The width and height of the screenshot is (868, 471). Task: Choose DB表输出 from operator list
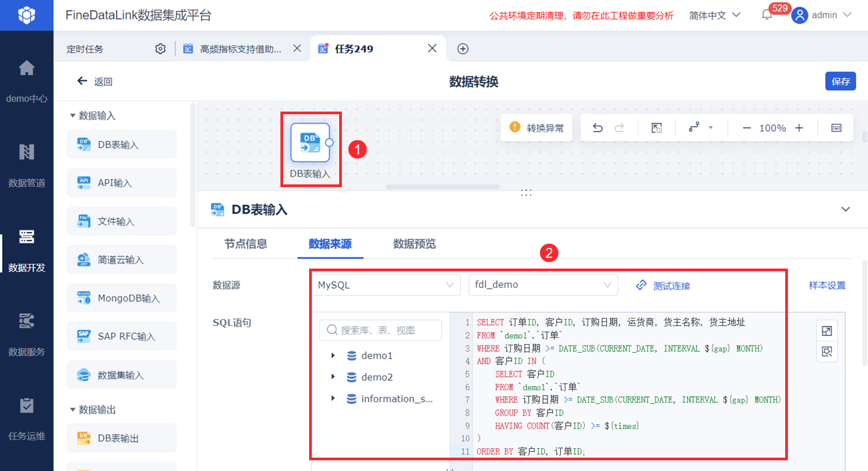[122, 438]
